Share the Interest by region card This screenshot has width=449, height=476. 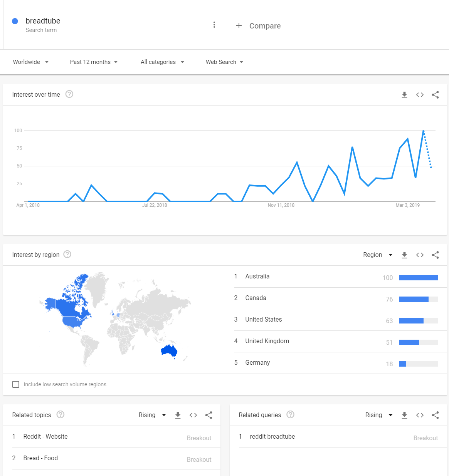pos(435,255)
